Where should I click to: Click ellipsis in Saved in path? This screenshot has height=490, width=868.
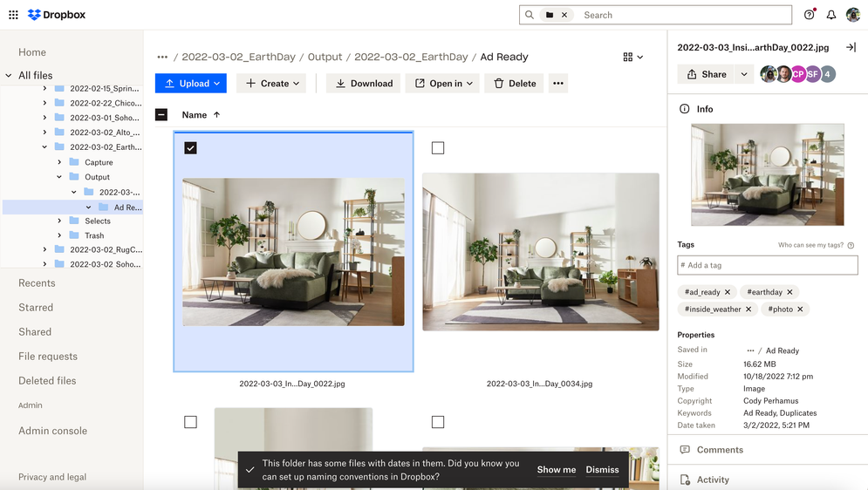[750, 350]
